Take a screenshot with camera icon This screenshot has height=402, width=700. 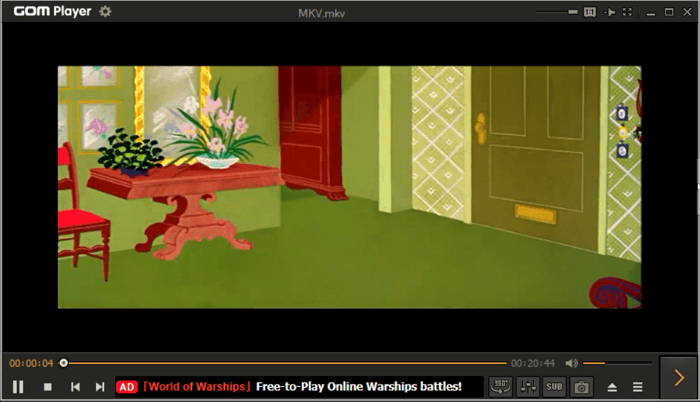click(581, 386)
